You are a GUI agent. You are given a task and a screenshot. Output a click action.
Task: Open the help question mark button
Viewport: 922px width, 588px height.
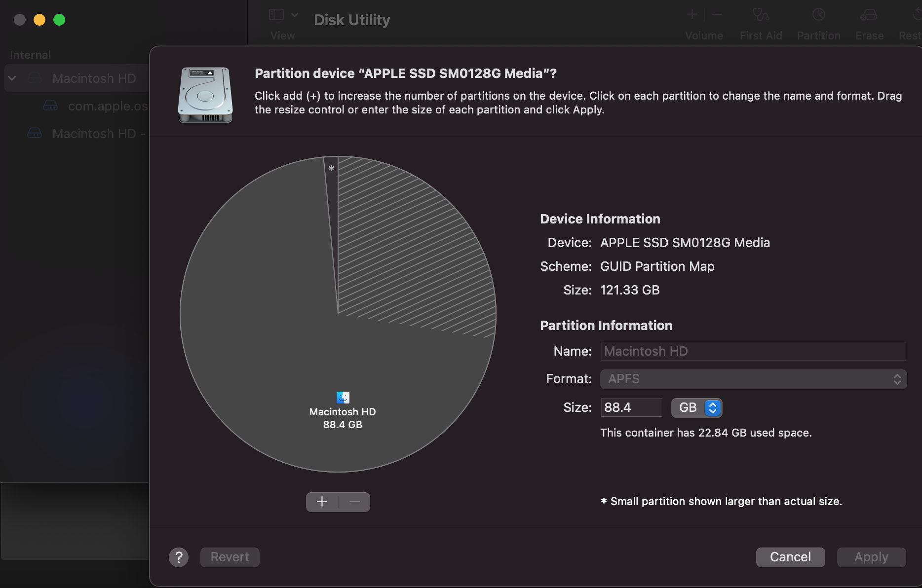tap(179, 557)
